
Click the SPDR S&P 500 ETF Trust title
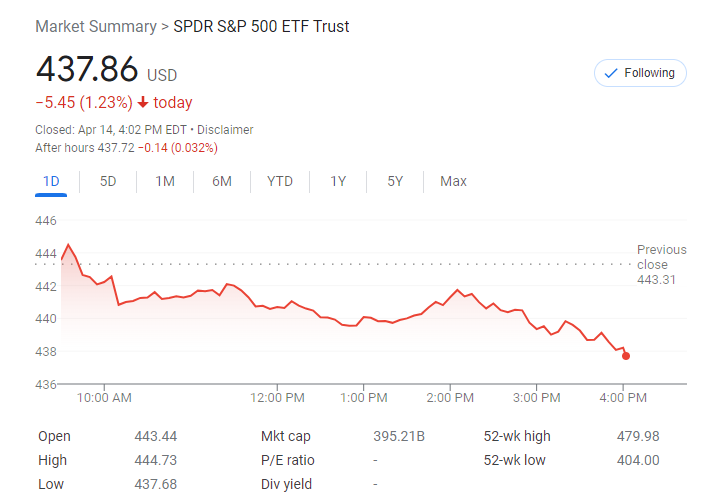[261, 27]
